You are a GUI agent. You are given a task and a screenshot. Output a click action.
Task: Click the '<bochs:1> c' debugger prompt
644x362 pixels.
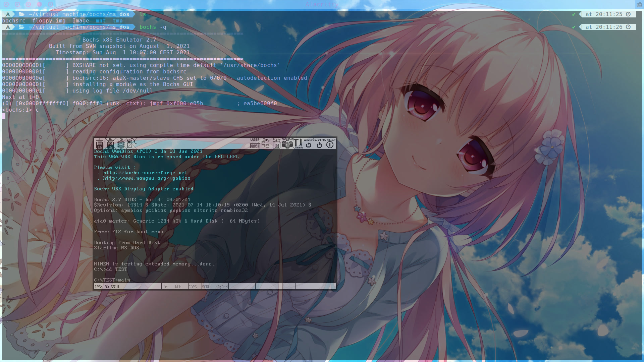(20, 110)
